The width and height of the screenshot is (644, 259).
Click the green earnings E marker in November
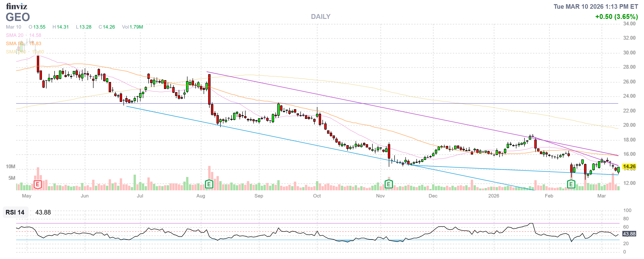pos(388,185)
